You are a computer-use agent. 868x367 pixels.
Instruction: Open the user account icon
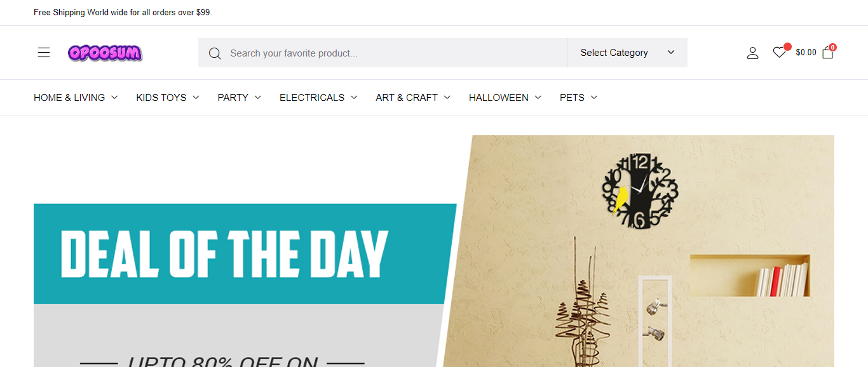tap(752, 53)
